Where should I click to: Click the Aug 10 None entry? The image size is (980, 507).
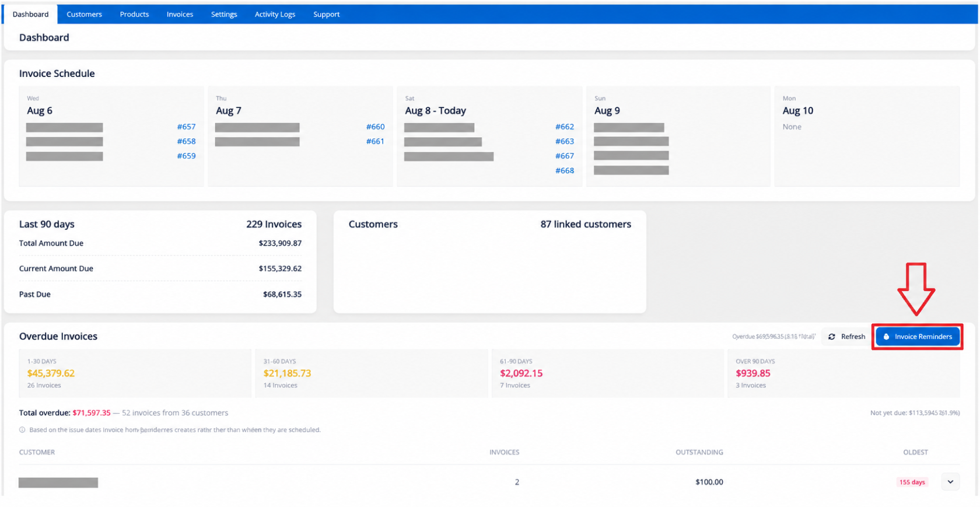pyautogui.click(x=792, y=127)
